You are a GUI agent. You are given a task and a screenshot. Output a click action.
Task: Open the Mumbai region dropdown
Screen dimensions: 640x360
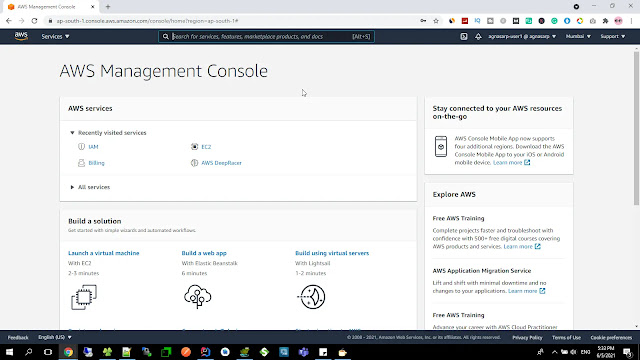[x=578, y=36]
